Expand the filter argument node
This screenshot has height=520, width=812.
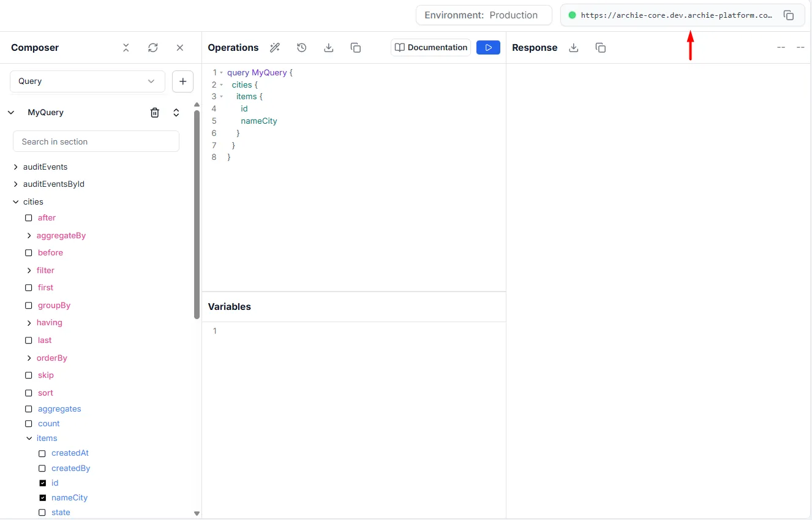click(x=29, y=271)
